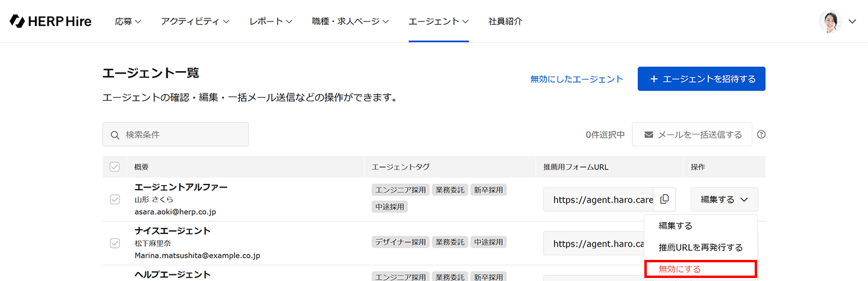
Task: Click the envelope icon on bulk mail button
Action: pyautogui.click(x=649, y=134)
